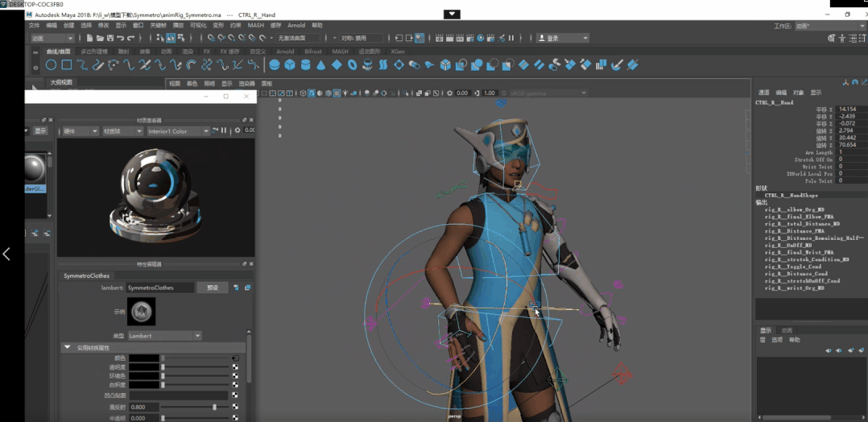
Task: Click the material sample thumbnail beside 示例
Action: (141, 311)
